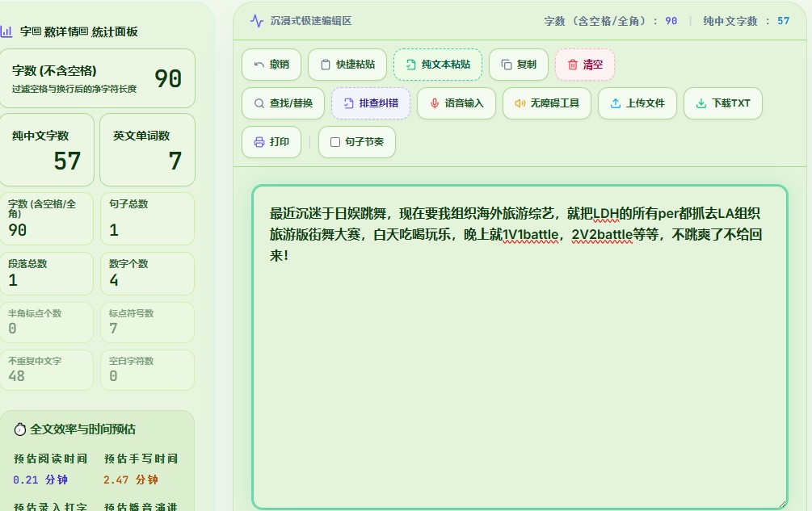Image resolution: width=812 pixels, height=511 pixels.
Task: Click the upload arrow icon in 上传文件
Action: point(616,103)
